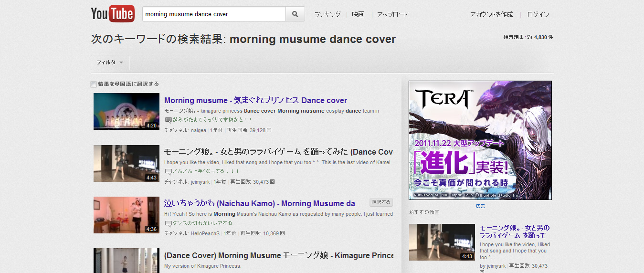
Task: Click comment bubble icon under Naichau Kamo result
Action: [x=168, y=223]
